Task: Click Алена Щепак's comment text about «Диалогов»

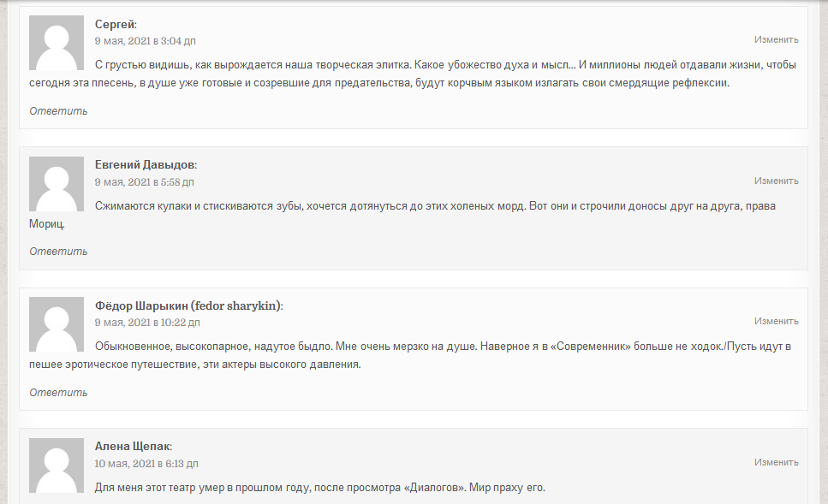Action: click(x=320, y=488)
